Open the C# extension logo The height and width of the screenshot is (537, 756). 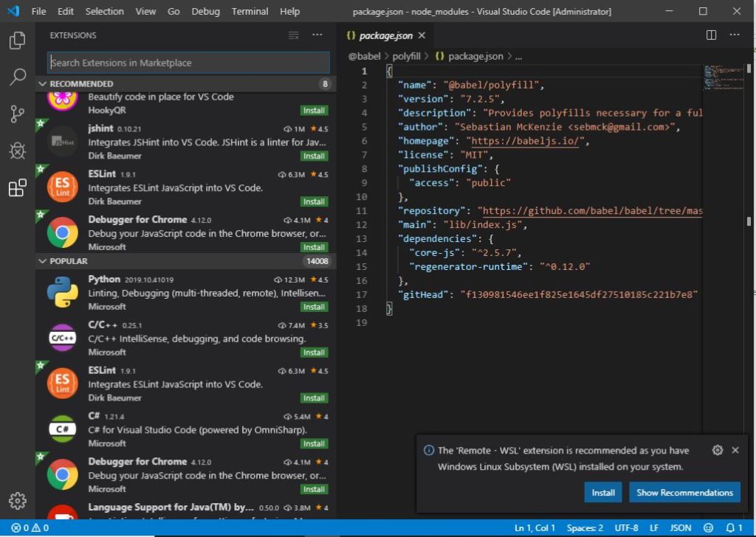click(x=63, y=429)
